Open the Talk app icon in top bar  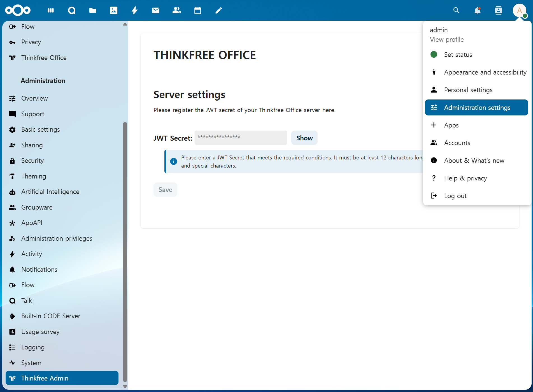coord(72,10)
